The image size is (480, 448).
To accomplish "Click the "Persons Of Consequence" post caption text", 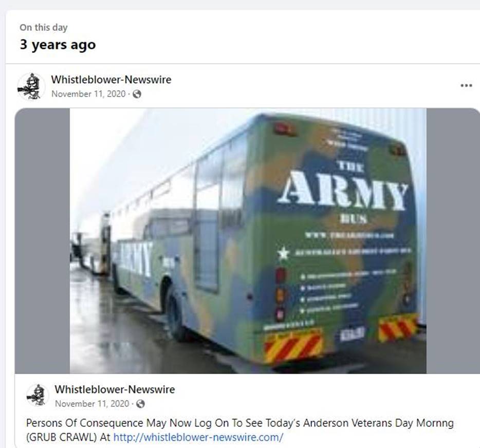I will 85,423.
